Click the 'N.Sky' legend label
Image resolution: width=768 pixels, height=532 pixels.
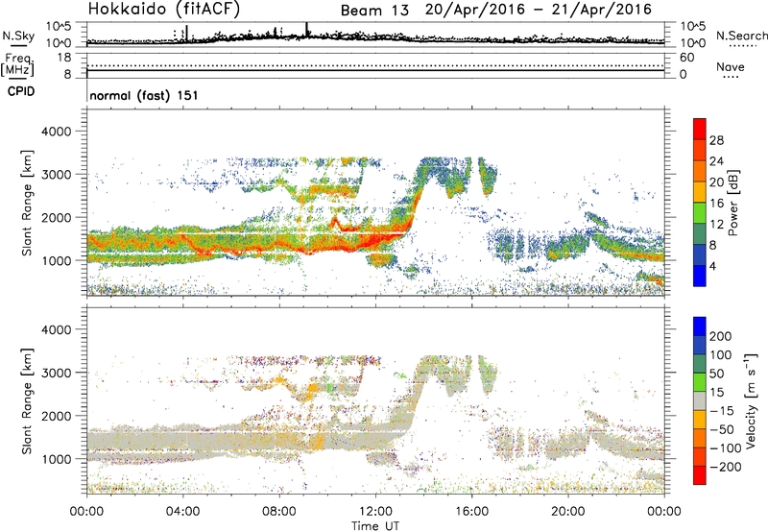click(x=18, y=36)
